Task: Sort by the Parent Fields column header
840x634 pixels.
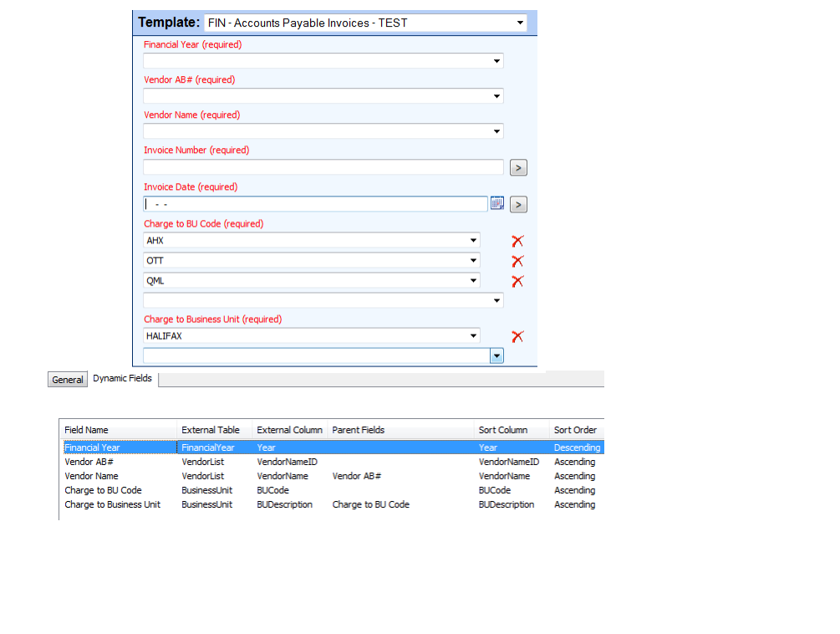Action: click(400, 430)
